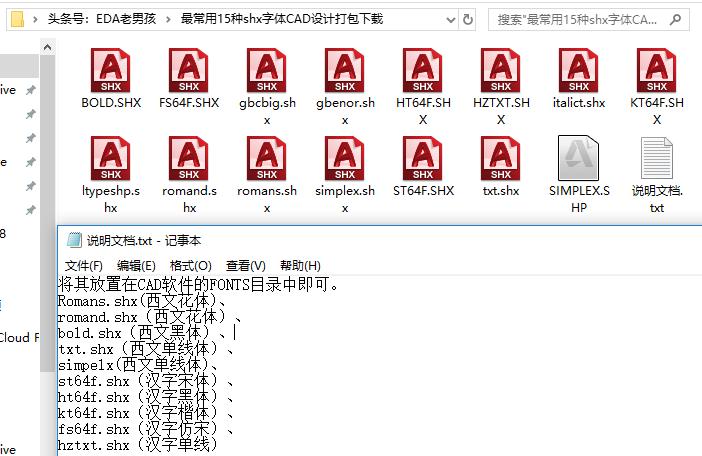Click the 最常用15种shx字体CAD设计打包下载 breadcrumb
This screenshot has height=456, width=702.
pyautogui.click(x=282, y=19)
